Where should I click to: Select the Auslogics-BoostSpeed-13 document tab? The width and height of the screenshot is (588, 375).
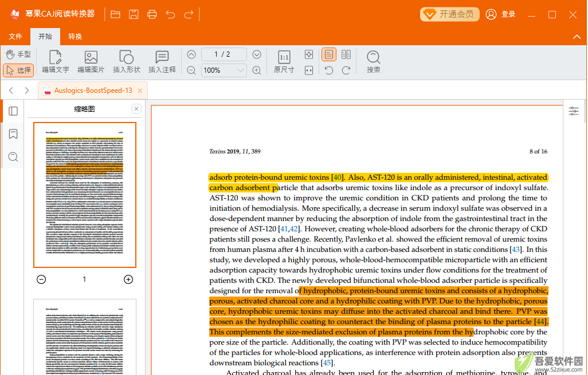click(93, 90)
